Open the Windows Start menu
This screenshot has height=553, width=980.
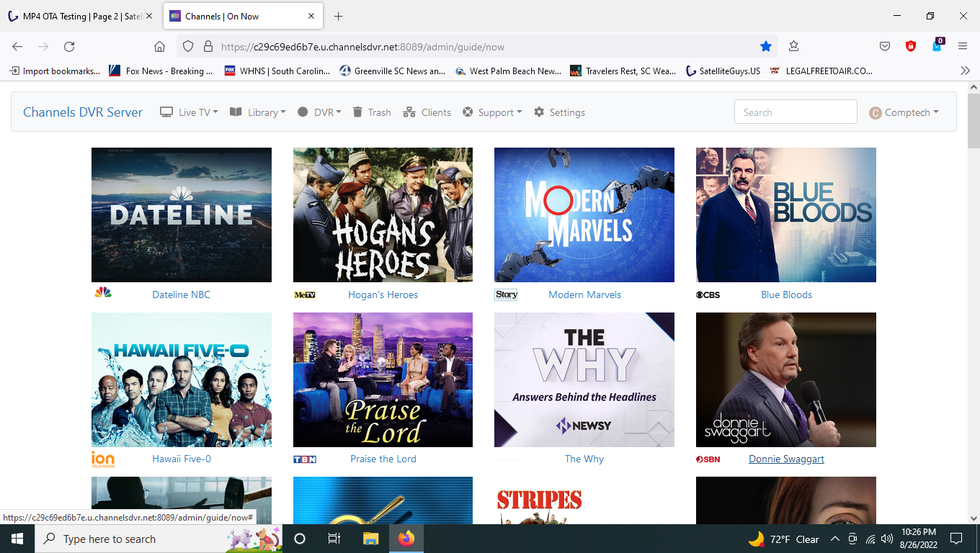[x=17, y=539]
